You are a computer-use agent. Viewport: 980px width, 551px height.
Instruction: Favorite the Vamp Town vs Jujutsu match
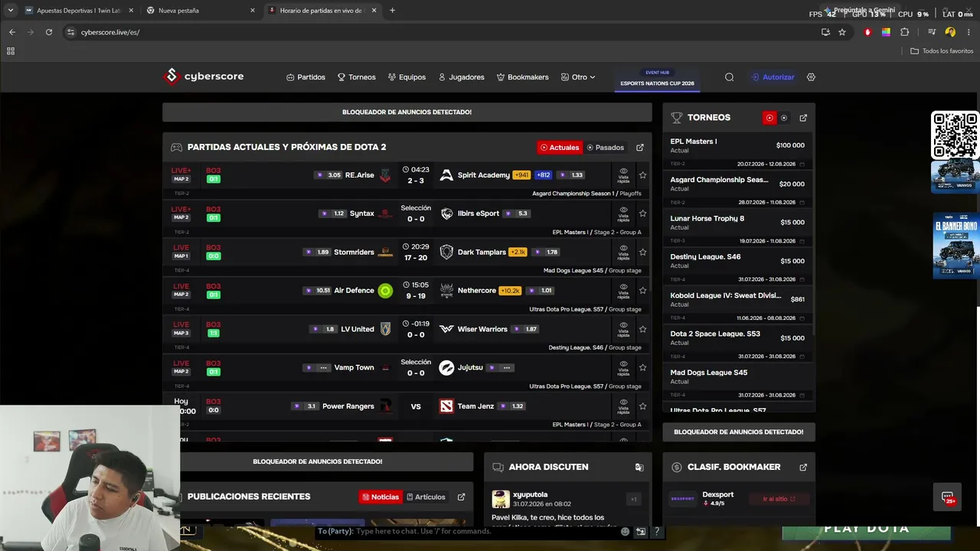click(642, 367)
